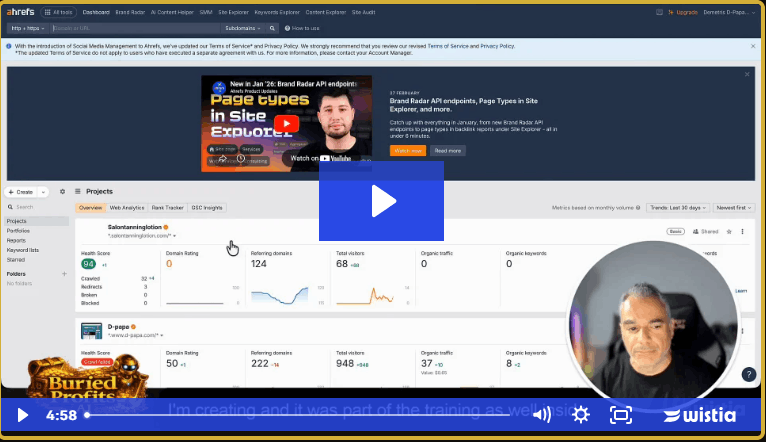Open the All tools grid menu
This screenshot has width=766, height=442.
pyautogui.click(x=59, y=13)
